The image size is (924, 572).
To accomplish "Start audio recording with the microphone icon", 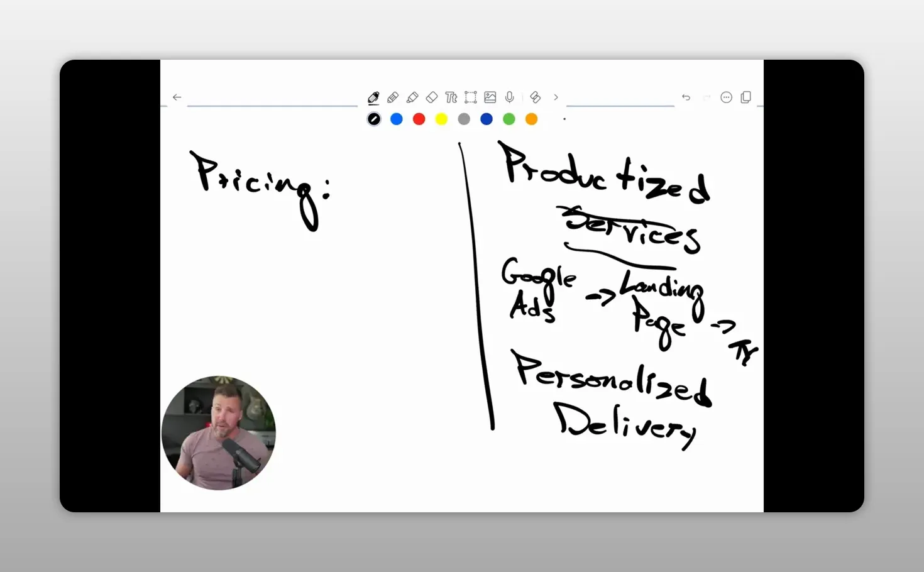I will [x=510, y=97].
